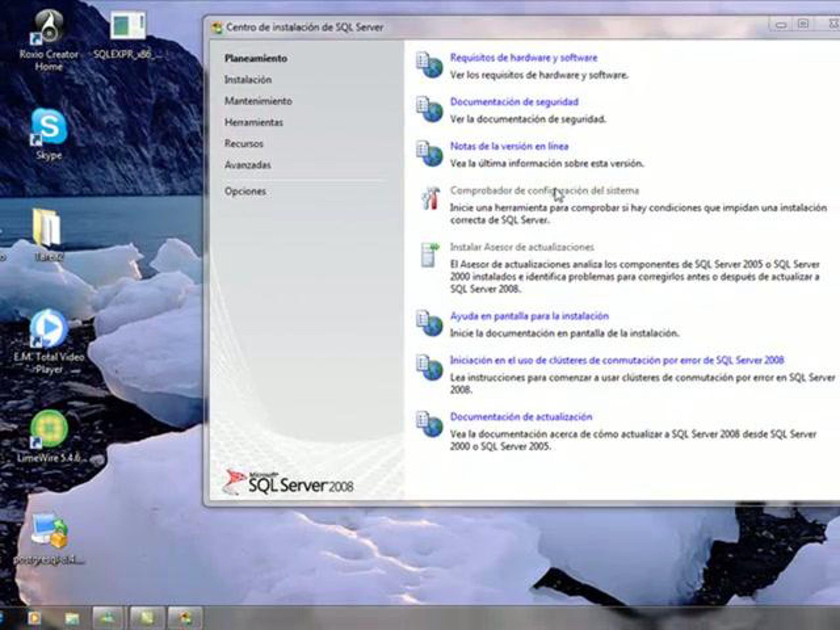Open the Requisitos de hardware y software link
Image resolution: width=840 pixels, height=630 pixels.
pos(524,57)
